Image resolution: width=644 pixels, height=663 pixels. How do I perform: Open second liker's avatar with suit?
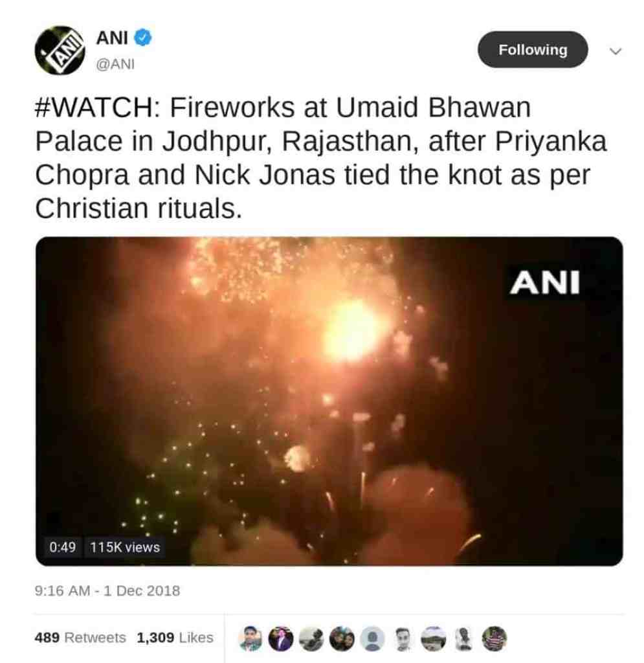click(281, 638)
